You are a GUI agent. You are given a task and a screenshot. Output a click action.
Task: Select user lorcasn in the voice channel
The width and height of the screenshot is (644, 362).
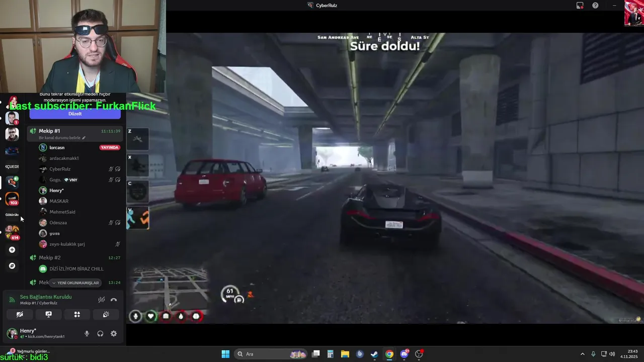point(57,147)
